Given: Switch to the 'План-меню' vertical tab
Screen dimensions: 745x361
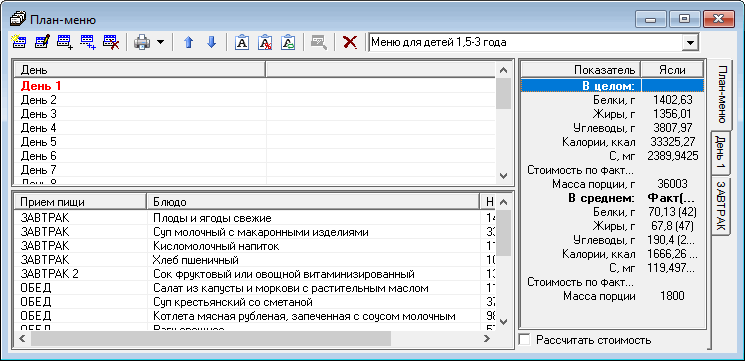Looking at the screenshot, I should 721,95.
